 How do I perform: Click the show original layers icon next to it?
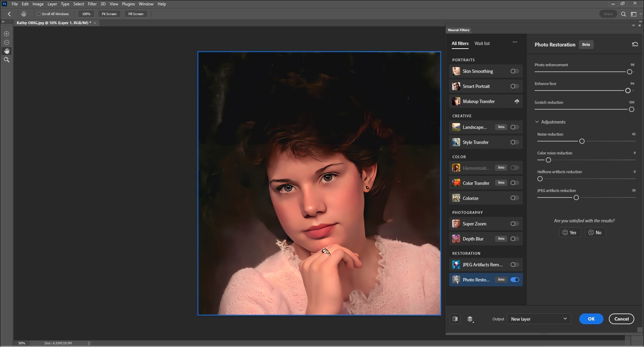470,319
